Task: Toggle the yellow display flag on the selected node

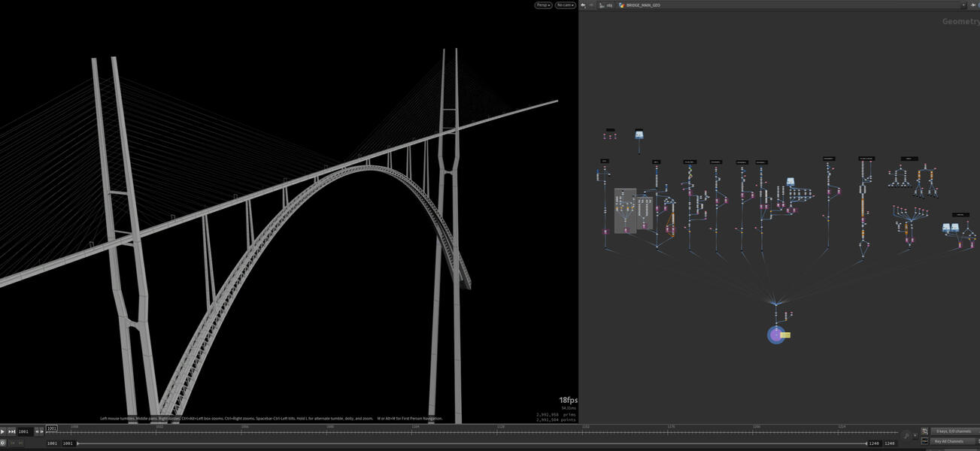Action: click(786, 334)
